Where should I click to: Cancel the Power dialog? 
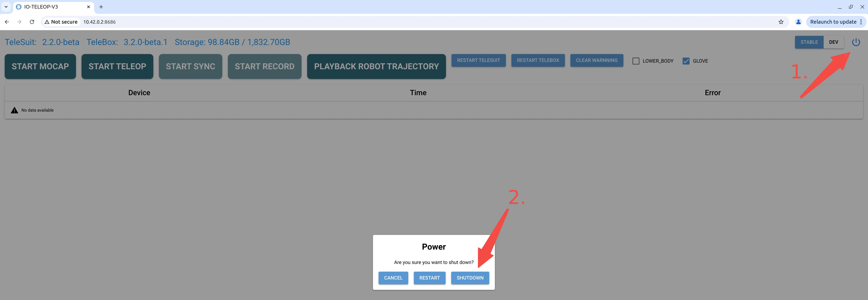pos(393,278)
